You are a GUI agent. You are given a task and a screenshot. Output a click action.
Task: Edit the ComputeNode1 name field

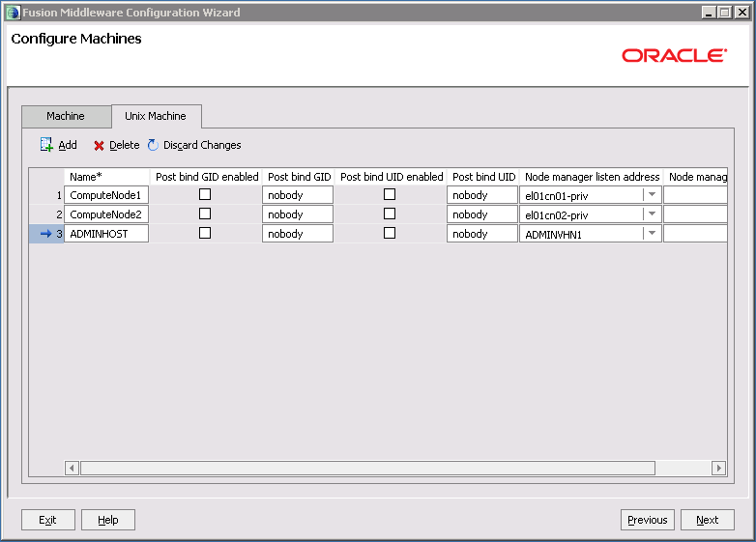click(106, 195)
